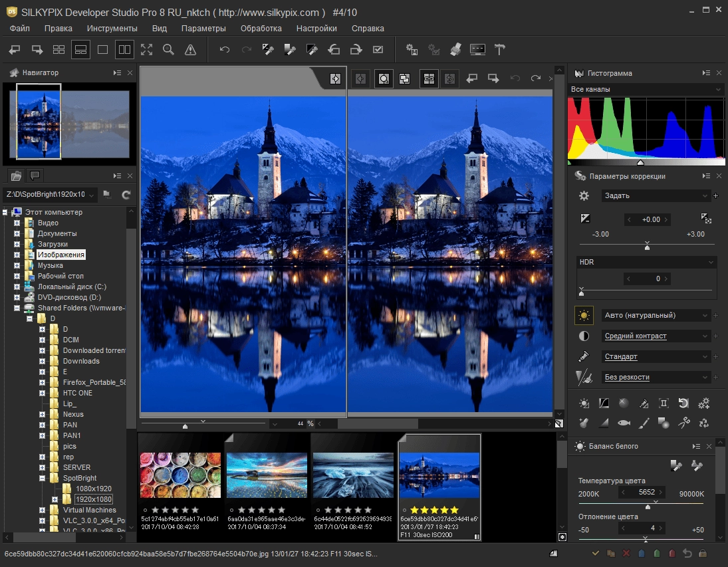Reset parameters with circular arrow icon
728x567 pixels.
(683, 403)
